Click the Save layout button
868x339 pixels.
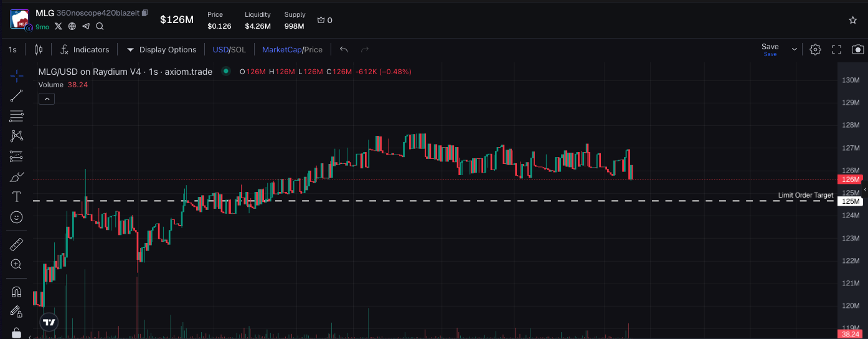pos(770,47)
